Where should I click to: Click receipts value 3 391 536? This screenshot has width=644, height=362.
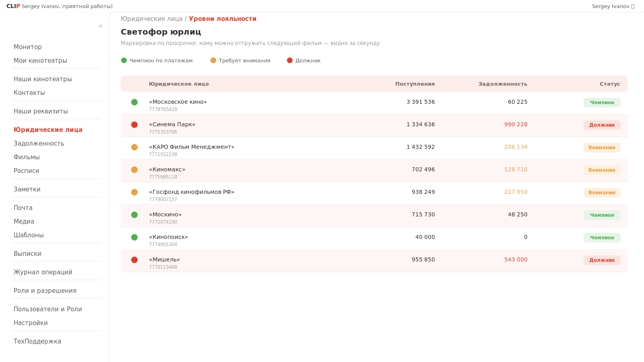click(421, 102)
